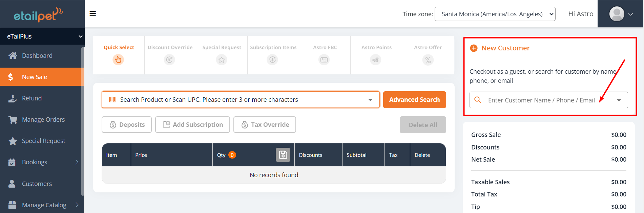Select the Subscription Items tab
This screenshot has height=213, width=644.
coord(273,55)
